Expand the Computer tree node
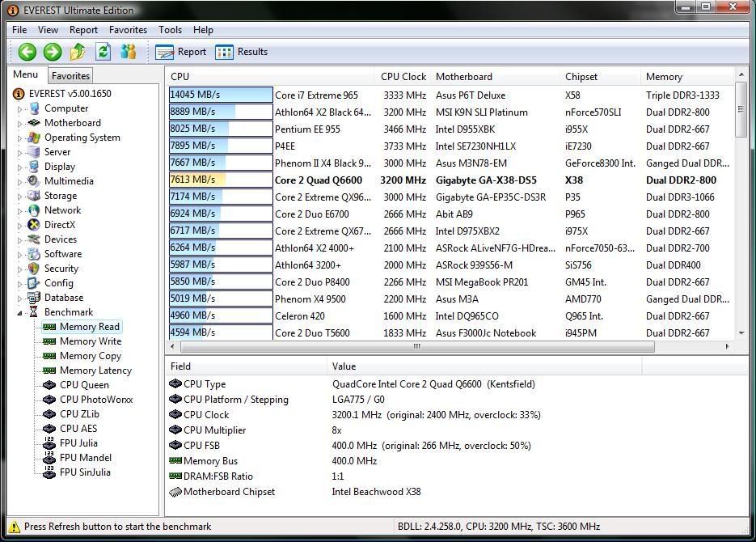The height and width of the screenshot is (542, 756). [x=19, y=109]
